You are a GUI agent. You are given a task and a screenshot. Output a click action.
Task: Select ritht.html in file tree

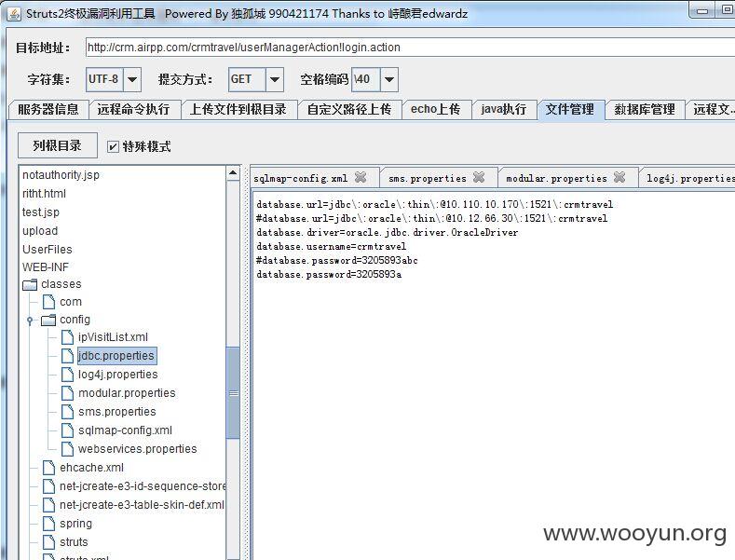[x=44, y=194]
